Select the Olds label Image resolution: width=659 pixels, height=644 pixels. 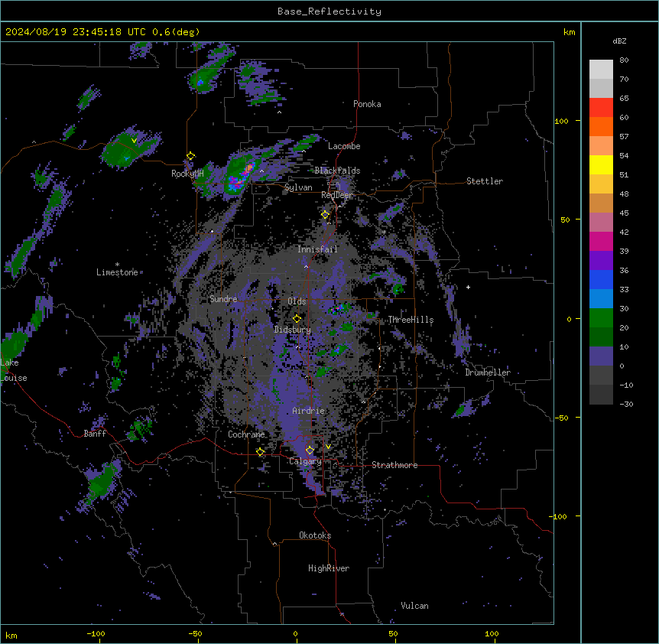[297, 301]
